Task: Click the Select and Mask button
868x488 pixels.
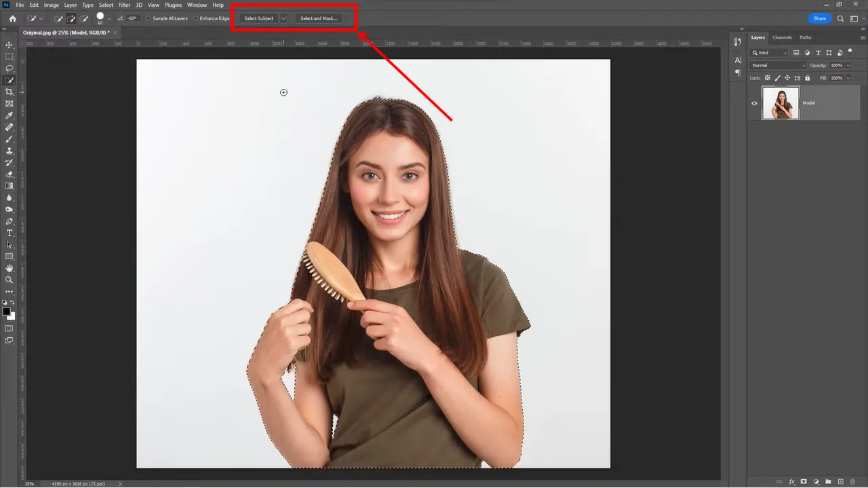Action: [319, 18]
